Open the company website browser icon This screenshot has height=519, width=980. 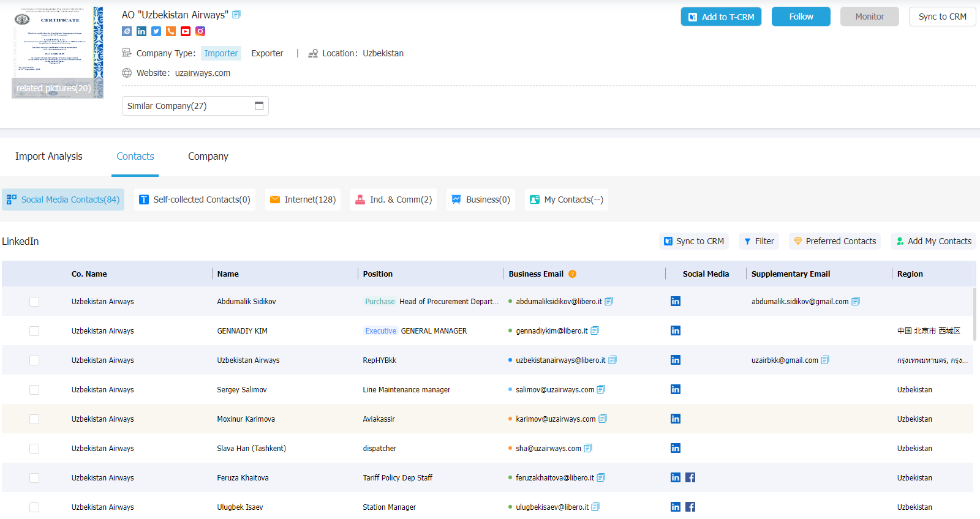pos(127,31)
